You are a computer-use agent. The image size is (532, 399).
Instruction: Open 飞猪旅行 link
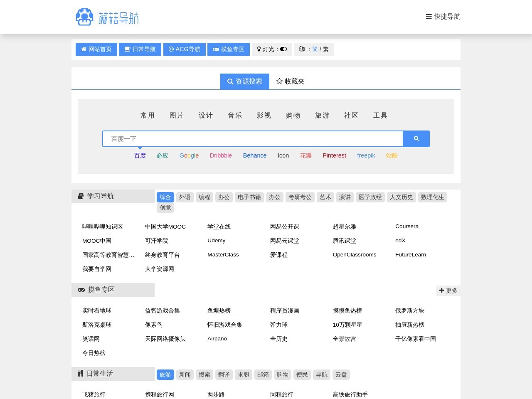pyautogui.click(x=94, y=394)
